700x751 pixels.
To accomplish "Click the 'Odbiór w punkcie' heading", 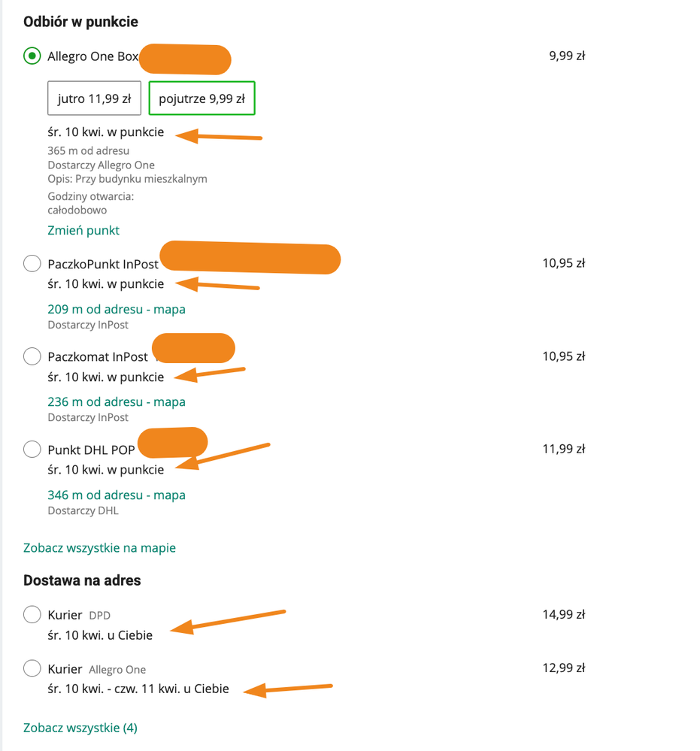I will 80,22.
